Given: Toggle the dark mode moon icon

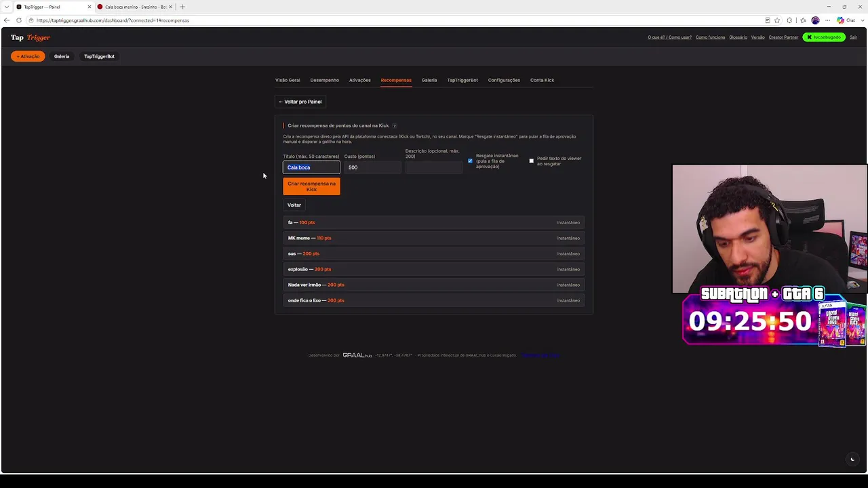Looking at the screenshot, I should coord(852,460).
